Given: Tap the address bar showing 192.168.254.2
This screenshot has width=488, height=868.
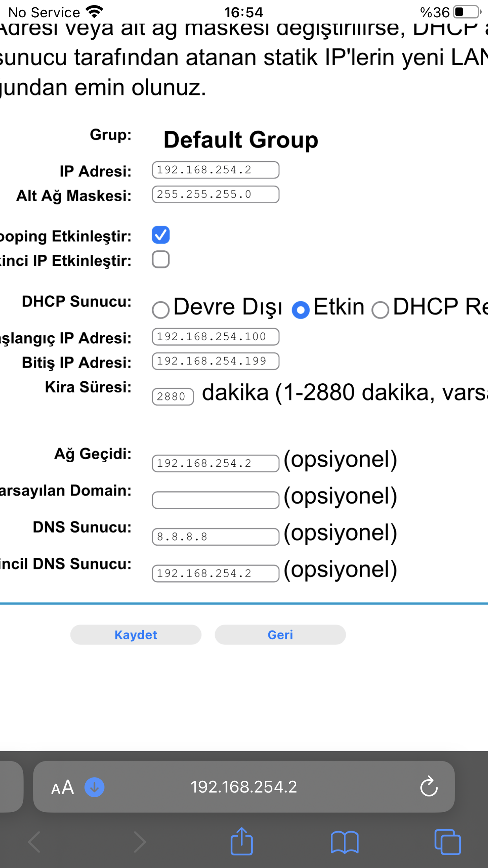Looking at the screenshot, I should coord(244,787).
